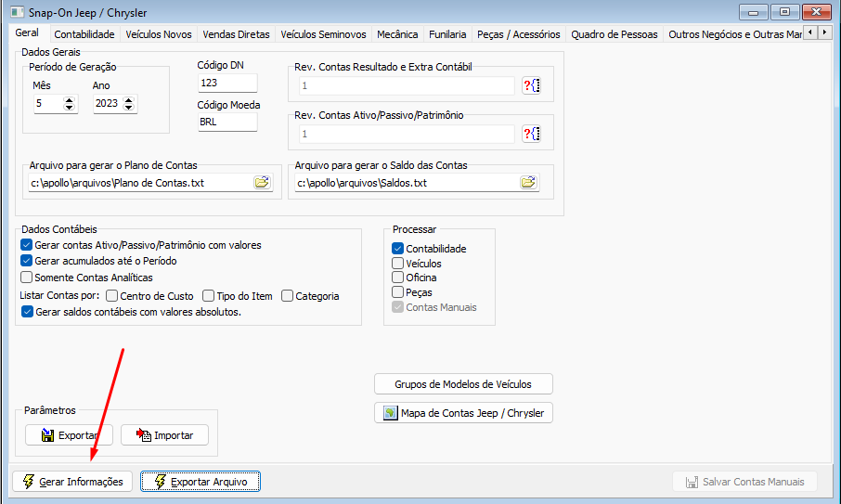Uncheck Contabilidade under Processar

pyautogui.click(x=397, y=248)
